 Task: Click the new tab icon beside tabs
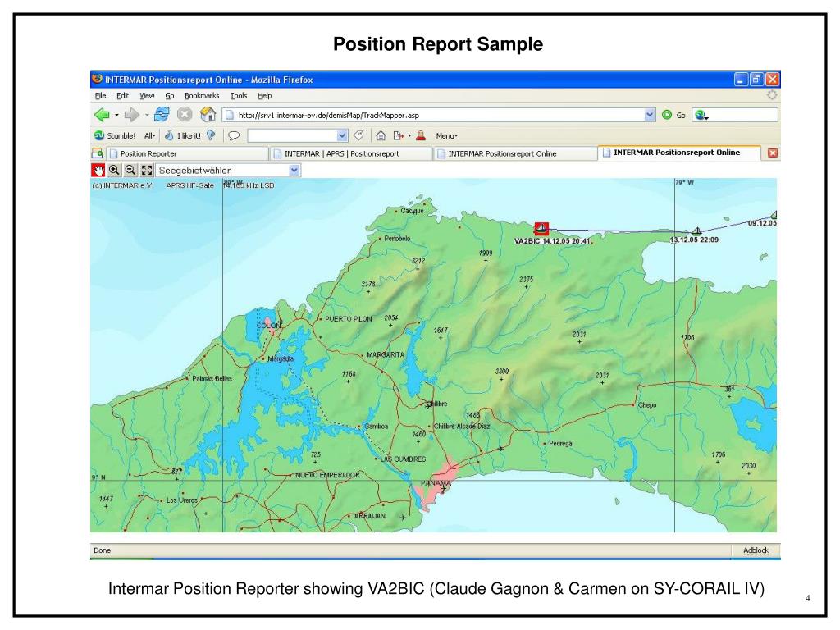point(98,153)
